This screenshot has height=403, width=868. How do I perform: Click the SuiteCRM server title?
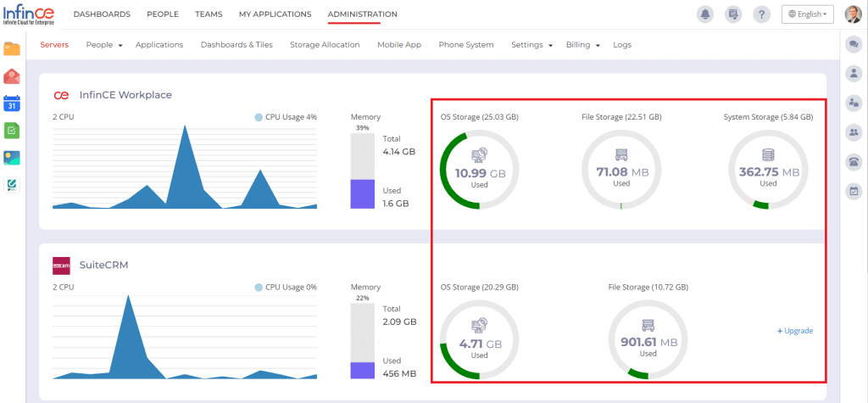point(104,265)
